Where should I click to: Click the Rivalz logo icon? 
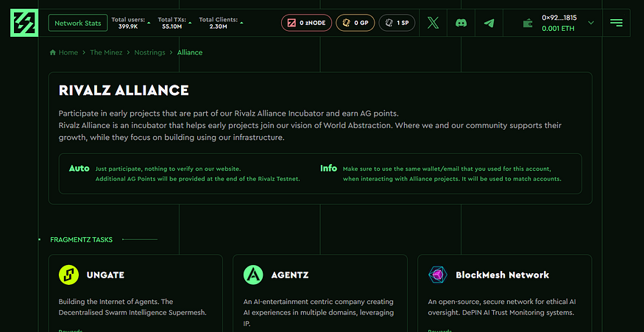(x=24, y=23)
